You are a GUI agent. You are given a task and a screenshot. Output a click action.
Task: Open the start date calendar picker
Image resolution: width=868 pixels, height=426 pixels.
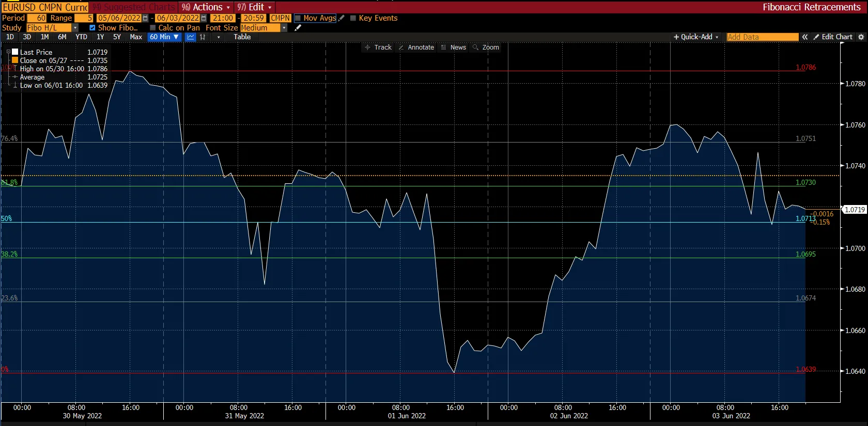tap(145, 18)
